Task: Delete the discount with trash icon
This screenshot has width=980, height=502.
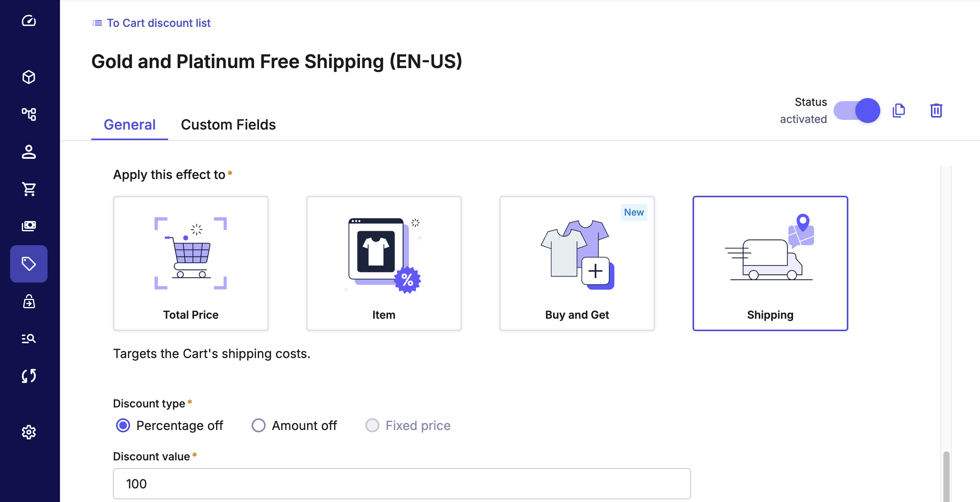Action: point(936,111)
